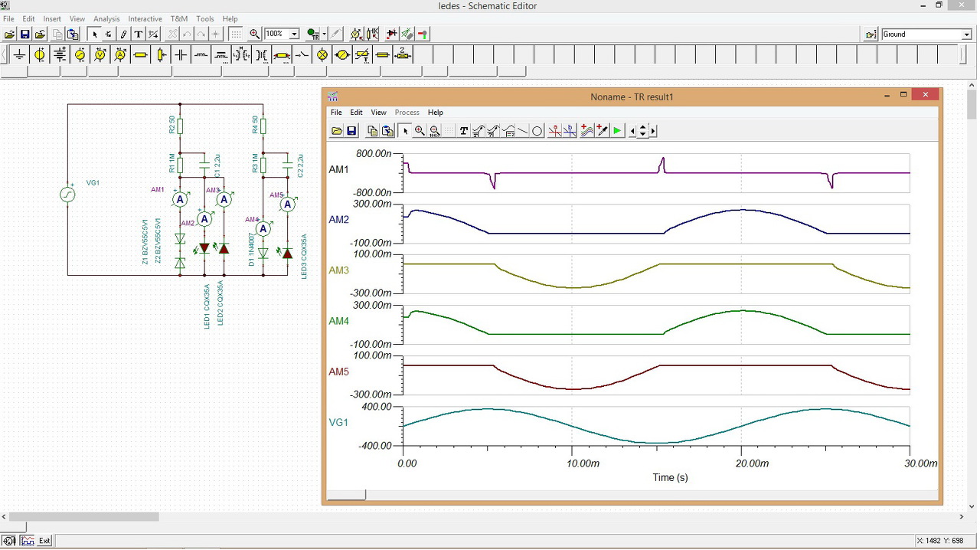Image resolution: width=980 pixels, height=550 pixels.
Task: Open the T&M menu
Action: [178, 18]
